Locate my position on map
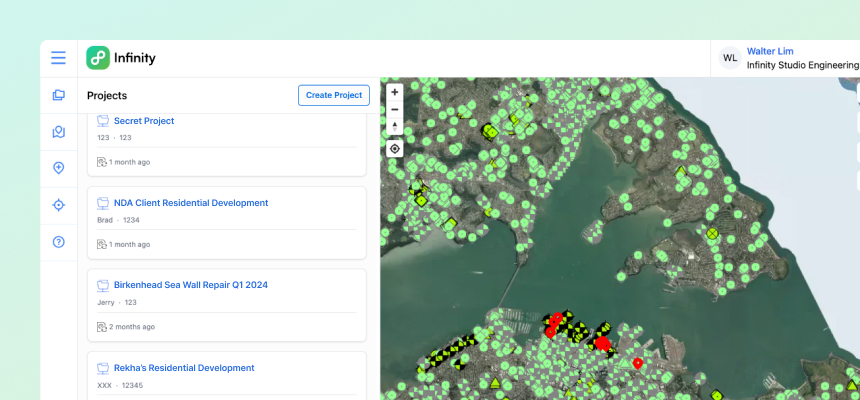Viewport: 860px width, 400px height. pyautogui.click(x=394, y=149)
